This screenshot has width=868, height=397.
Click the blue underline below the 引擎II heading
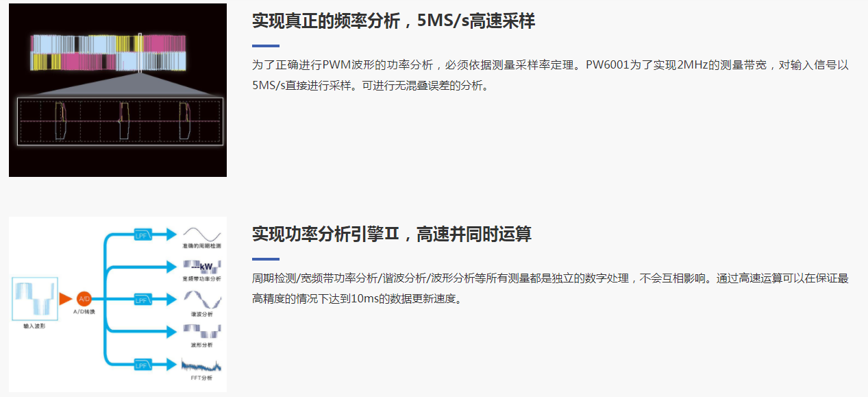pyautogui.click(x=266, y=259)
